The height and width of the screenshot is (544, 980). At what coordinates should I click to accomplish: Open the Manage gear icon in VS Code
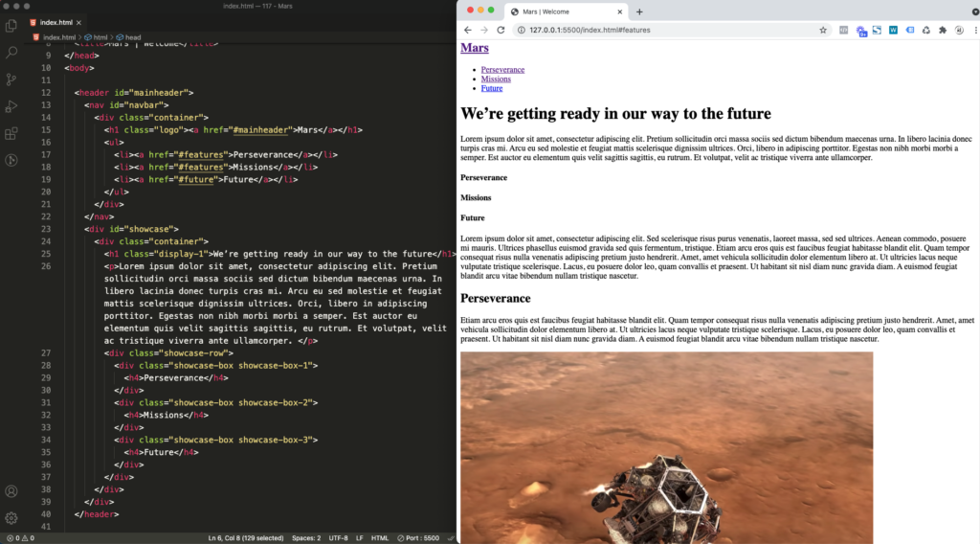coord(11,518)
